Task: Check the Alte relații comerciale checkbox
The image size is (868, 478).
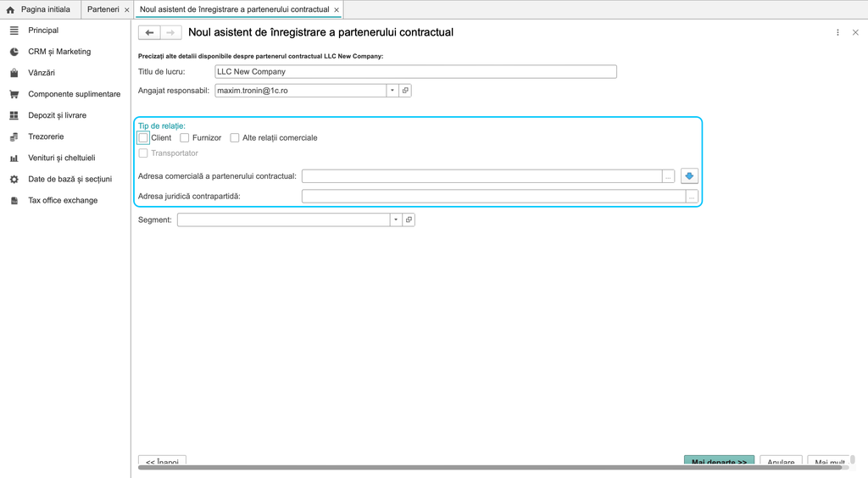Action: point(235,138)
